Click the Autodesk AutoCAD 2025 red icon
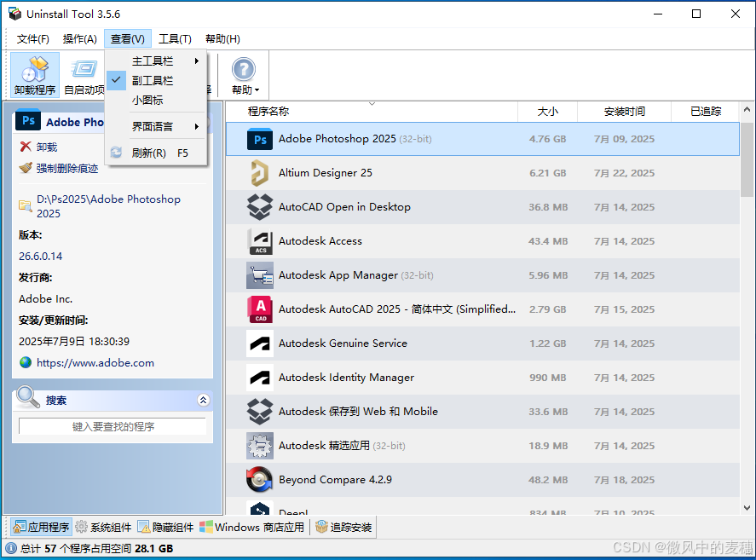This screenshot has width=756, height=560. coord(260,309)
